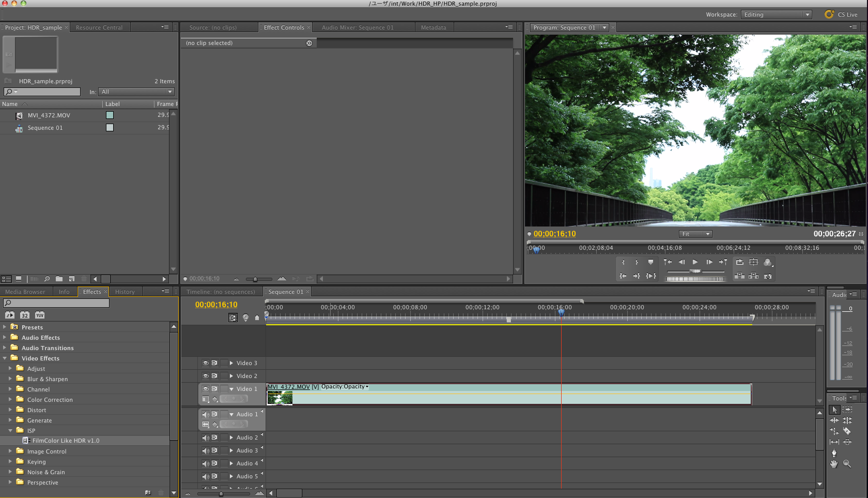The image size is (868, 498).
Task: Open the Output color circles button
Action: pyautogui.click(x=768, y=262)
